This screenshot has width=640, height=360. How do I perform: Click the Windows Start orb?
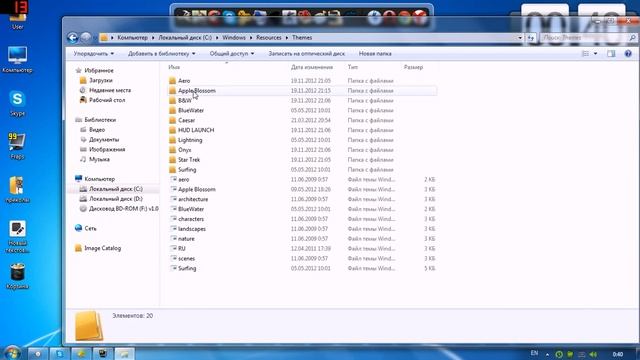click(x=12, y=353)
